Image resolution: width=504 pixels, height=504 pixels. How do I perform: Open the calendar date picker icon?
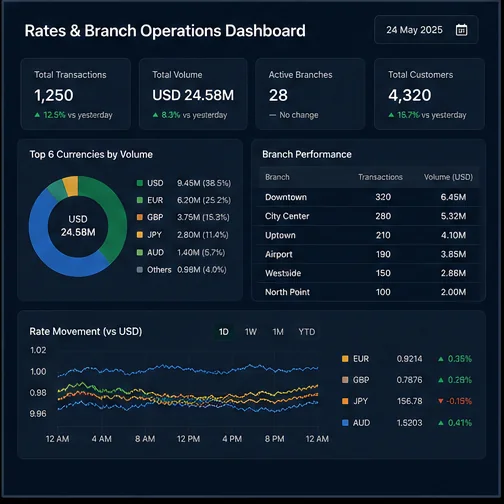[x=461, y=30]
